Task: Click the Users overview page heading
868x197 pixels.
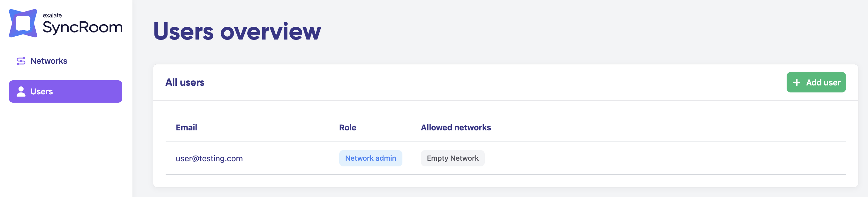Action: point(237,31)
